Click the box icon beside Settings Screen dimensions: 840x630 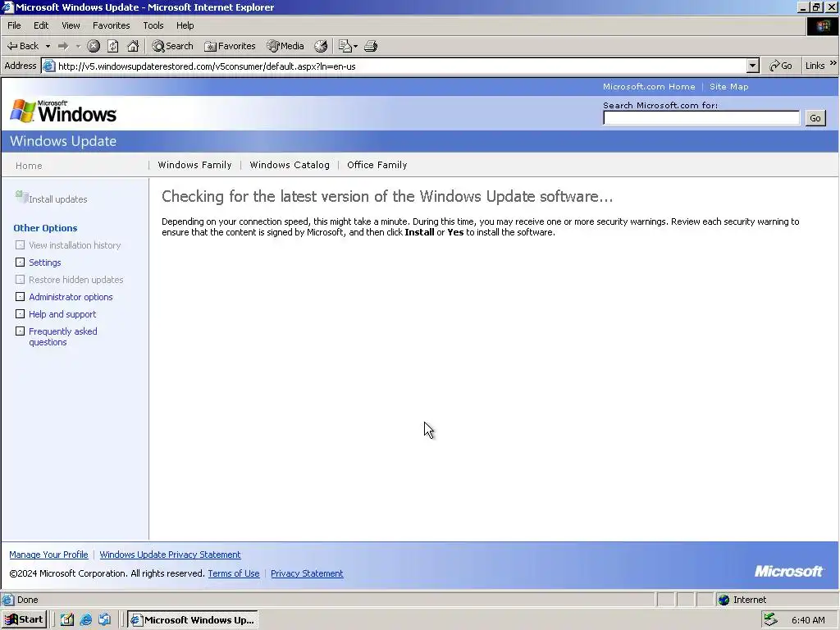coord(20,262)
